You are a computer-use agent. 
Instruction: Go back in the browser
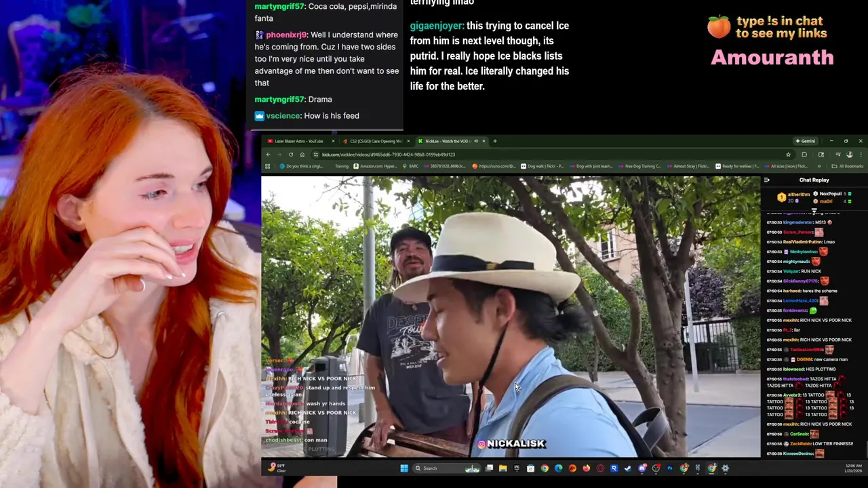tap(269, 155)
